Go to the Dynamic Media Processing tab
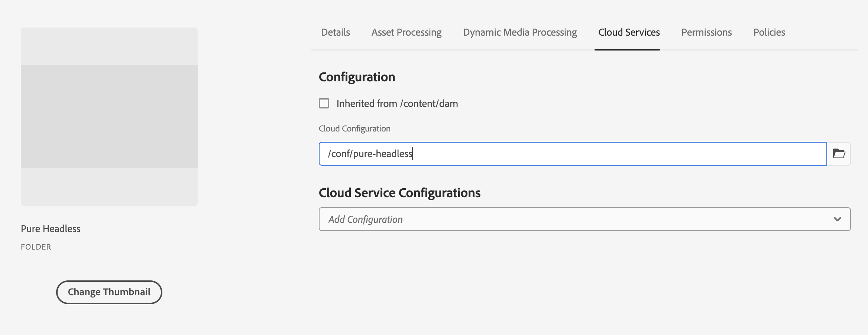 [519, 33]
